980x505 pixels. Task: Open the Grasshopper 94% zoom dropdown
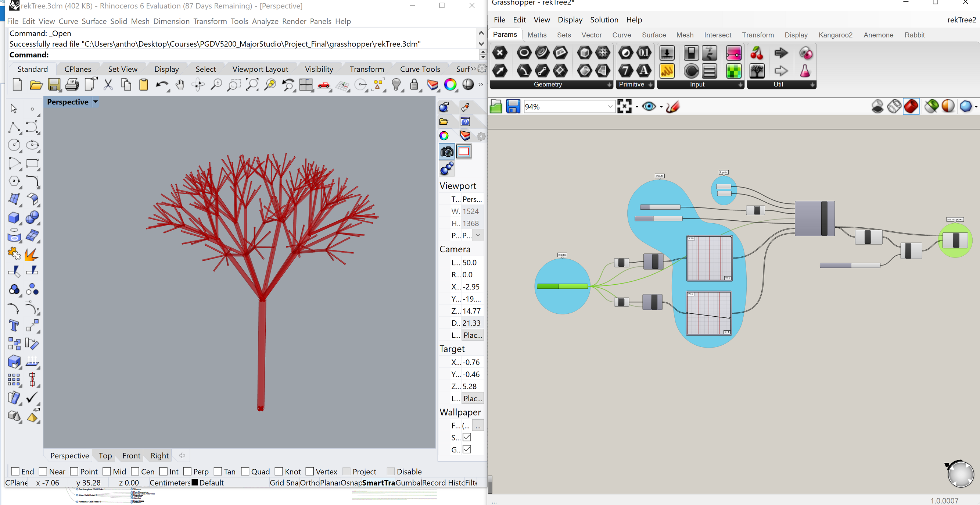coord(610,107)
